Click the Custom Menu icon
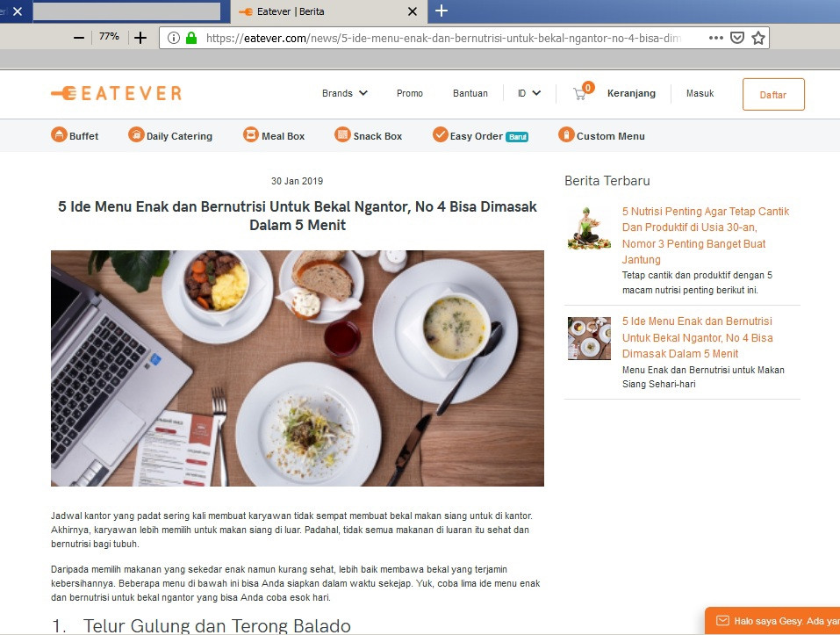 pos(566,134)
